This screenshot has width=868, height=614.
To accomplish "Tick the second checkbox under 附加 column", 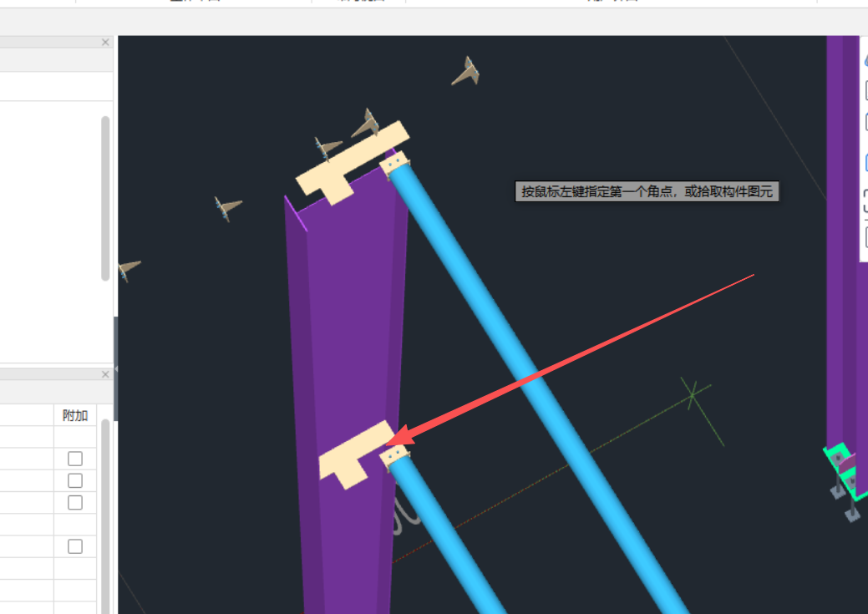I will point(75,480).
